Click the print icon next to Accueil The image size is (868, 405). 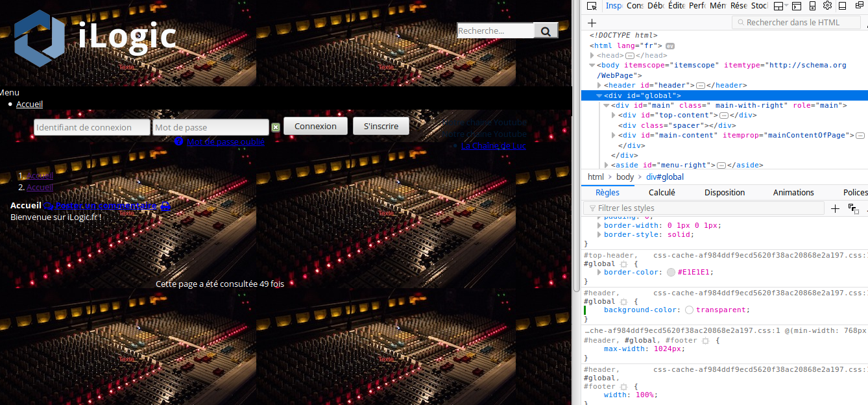[x=165, y=206]
